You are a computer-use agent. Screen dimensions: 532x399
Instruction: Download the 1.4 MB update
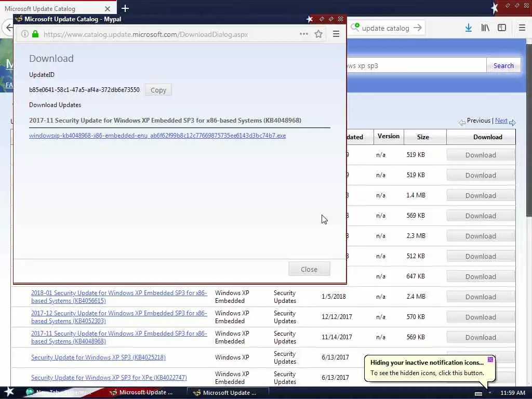(481, 196)
